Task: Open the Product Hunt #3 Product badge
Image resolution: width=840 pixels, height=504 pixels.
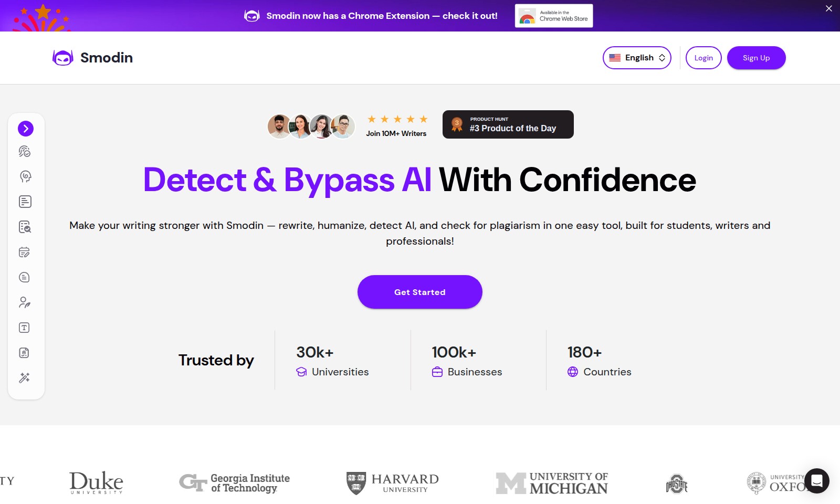Action: pyautogui.click(x=508, y=124)
